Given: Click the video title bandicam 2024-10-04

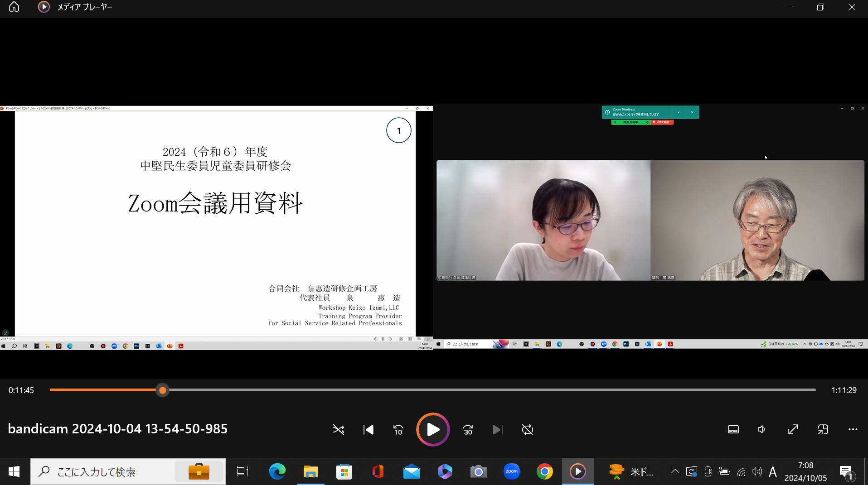Looking at the screenshot, I should (x=118, y=429).
